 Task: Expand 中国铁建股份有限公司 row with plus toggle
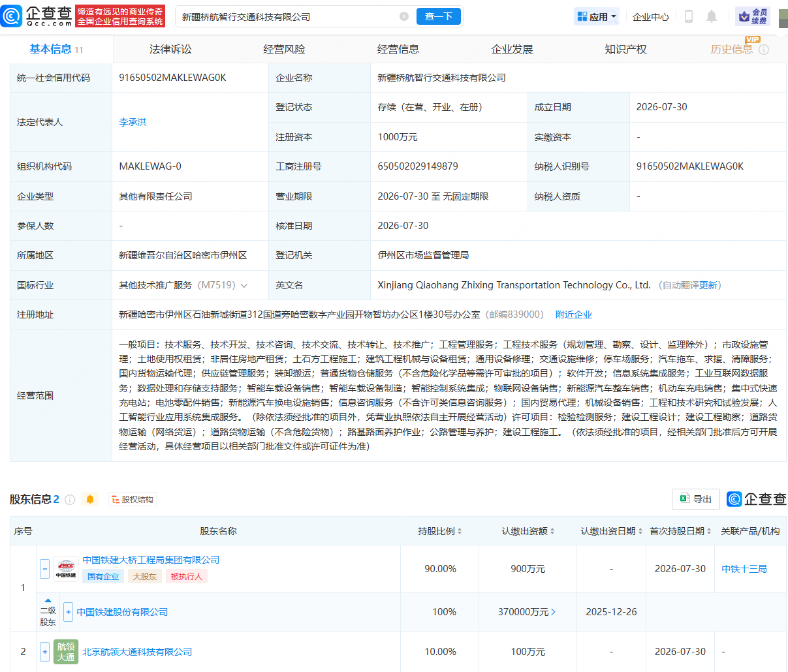[x=68, y=612]
